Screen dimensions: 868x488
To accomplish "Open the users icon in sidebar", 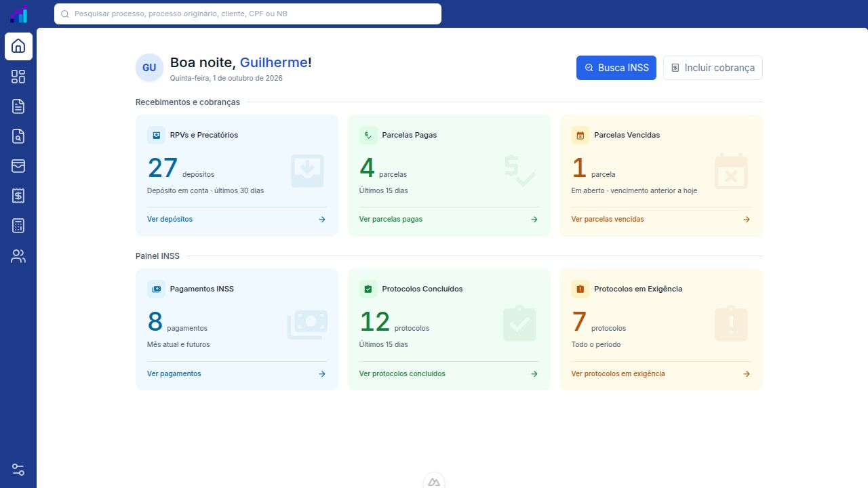I will 18,256.
